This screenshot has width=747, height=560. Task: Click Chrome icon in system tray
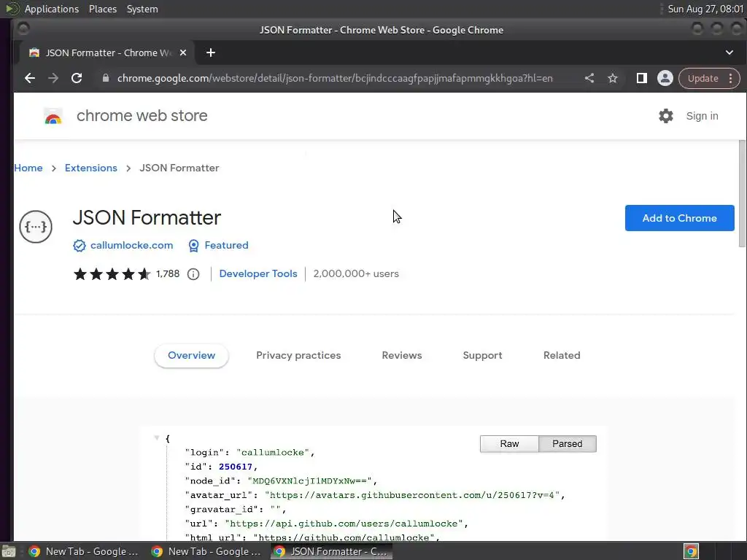pos(692,551)
